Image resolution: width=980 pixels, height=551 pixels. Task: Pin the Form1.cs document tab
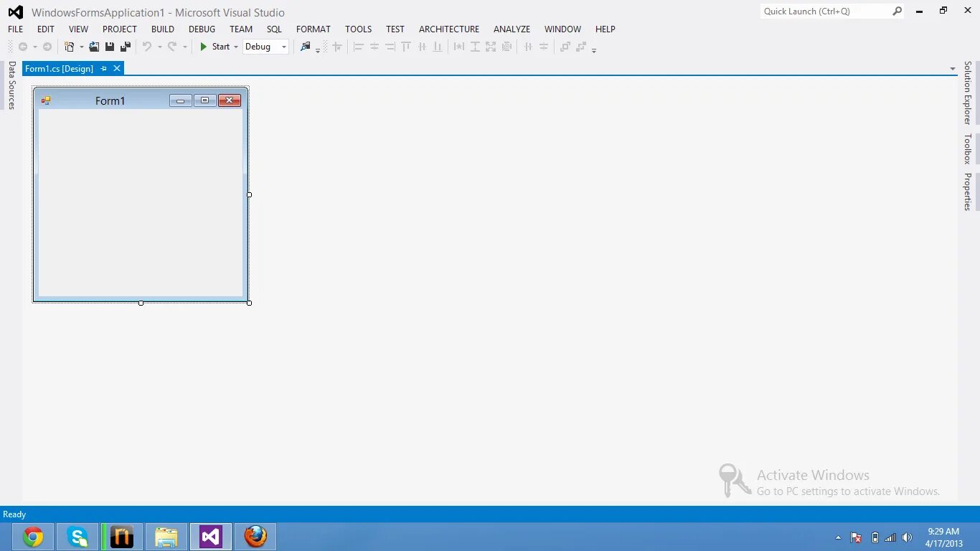click(103, 68)
